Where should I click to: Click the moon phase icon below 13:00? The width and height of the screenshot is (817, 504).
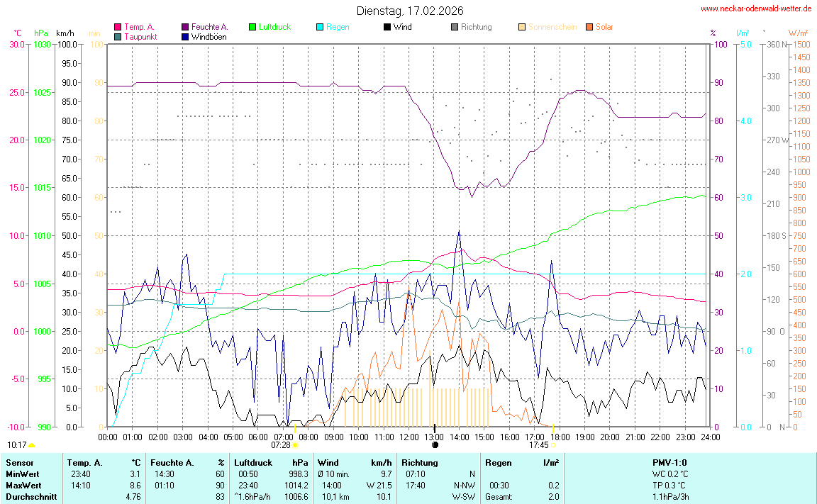click(435, 445)
